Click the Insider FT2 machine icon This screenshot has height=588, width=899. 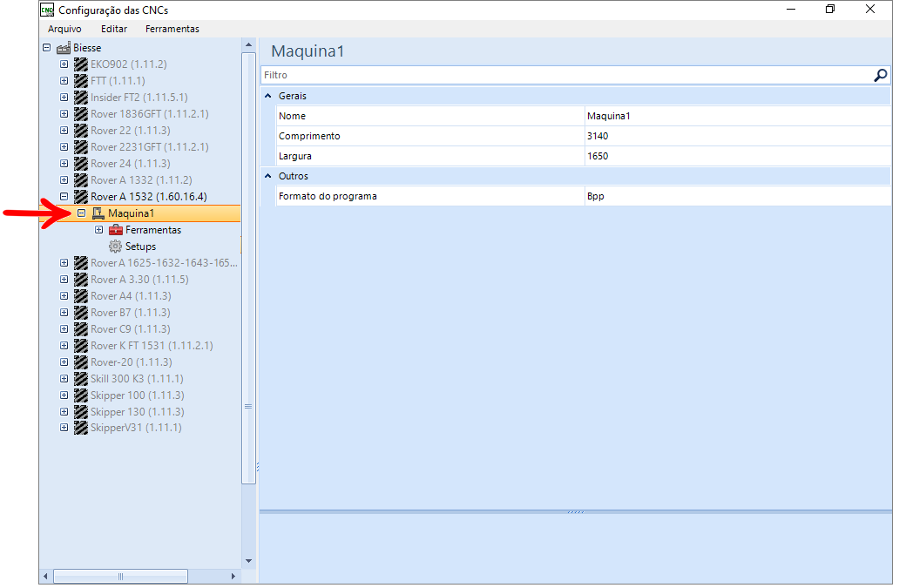click(81, 98)
